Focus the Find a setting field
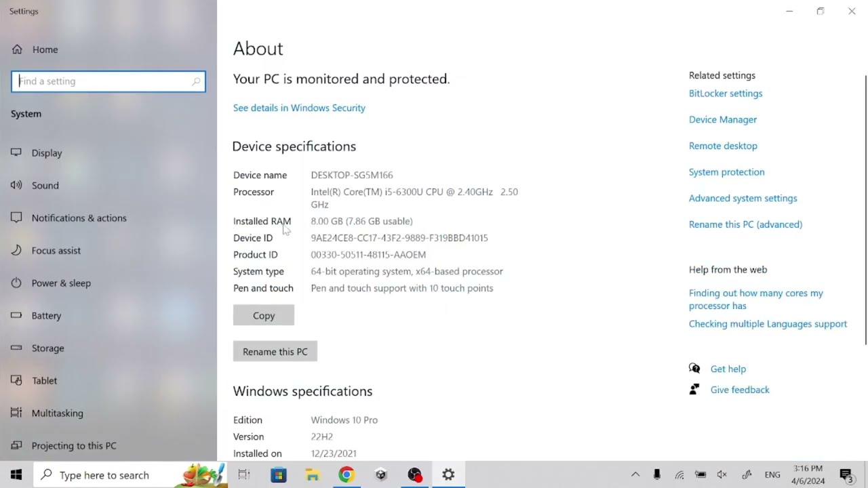 [x=108, y=81]
